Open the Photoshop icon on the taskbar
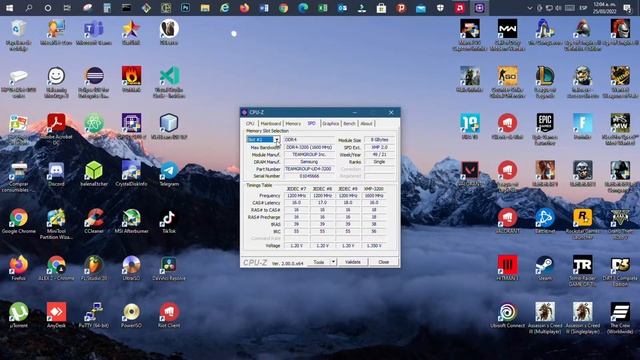 pyautogui.click(x=185, y=8)
